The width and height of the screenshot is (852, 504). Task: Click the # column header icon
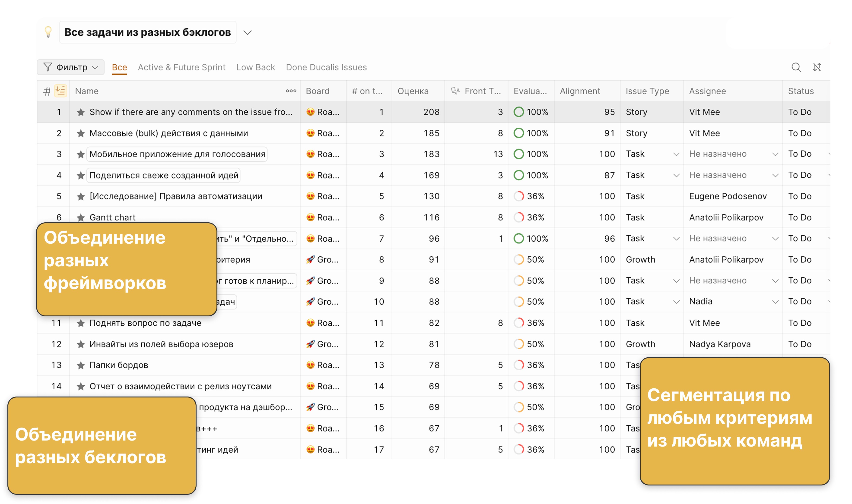(47, 91)
